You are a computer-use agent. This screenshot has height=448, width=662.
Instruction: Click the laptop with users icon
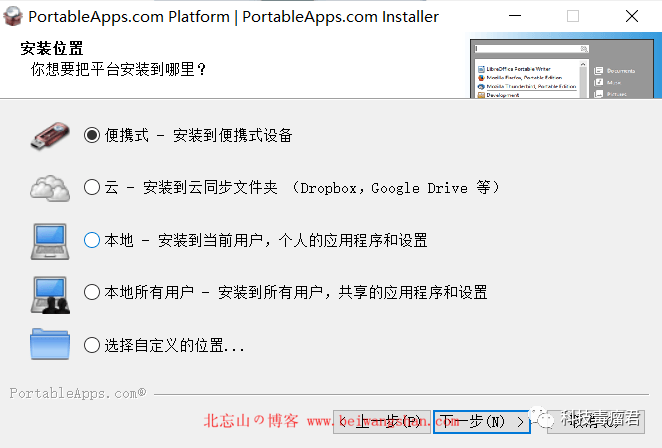[x=50, y=294]
